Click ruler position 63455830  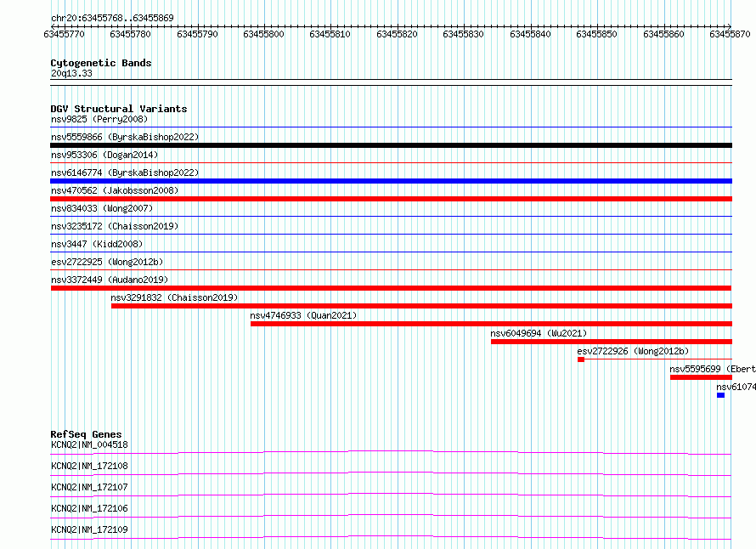[463, 34]
